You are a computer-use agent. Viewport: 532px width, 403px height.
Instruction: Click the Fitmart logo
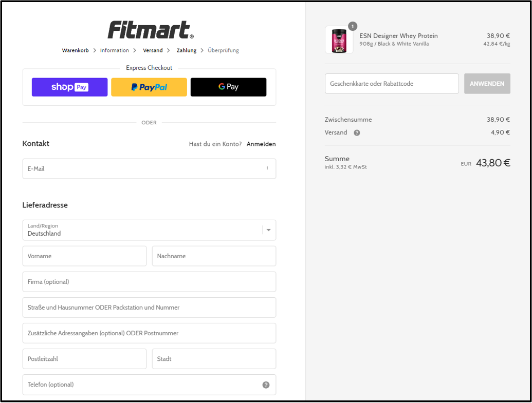[151, 30]
